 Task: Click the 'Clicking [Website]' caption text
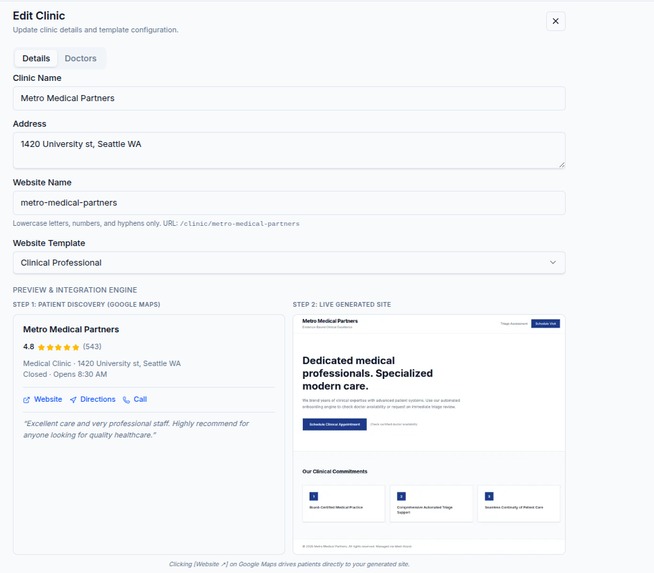point(289,564)
